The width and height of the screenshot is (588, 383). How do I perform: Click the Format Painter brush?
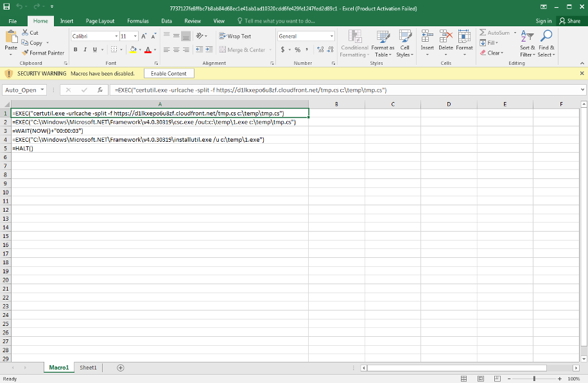[x=25, y=53]
